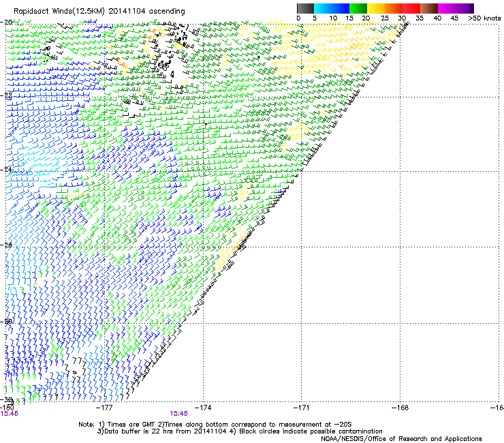Click the cyan 5-10 knots color swatch

tap(323, 8)
